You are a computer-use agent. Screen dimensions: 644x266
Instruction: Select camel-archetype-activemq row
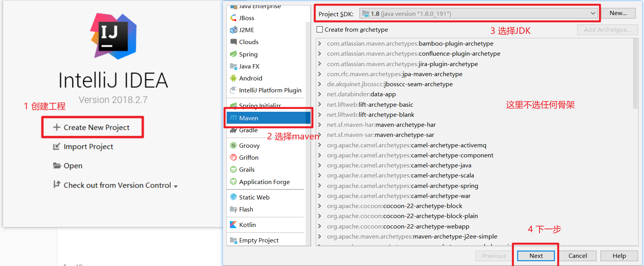474,145
